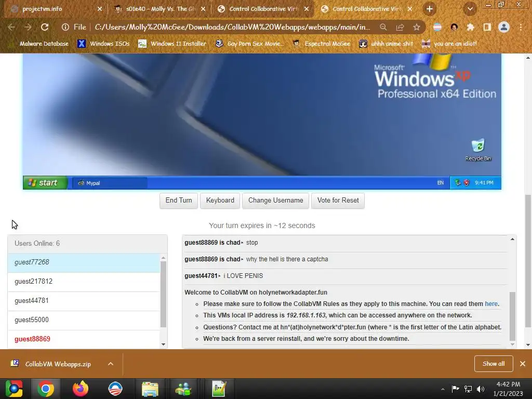Open the Windows ISOs bookmark
This screenshot has height=399, width=532.
tap(103, 44)
